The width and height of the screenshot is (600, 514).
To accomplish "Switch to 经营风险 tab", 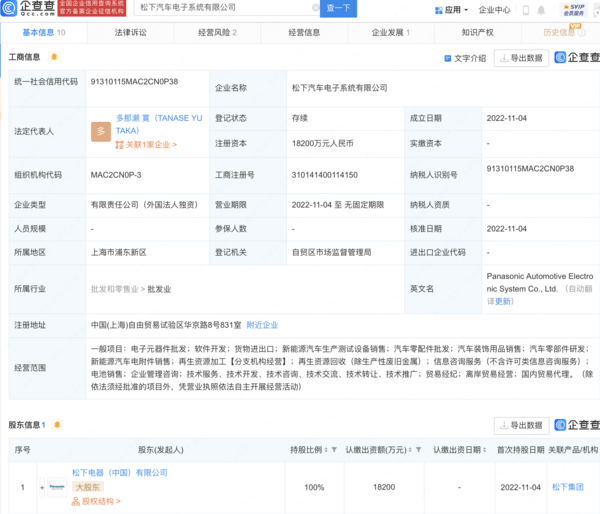I will [x=217, y=33].
